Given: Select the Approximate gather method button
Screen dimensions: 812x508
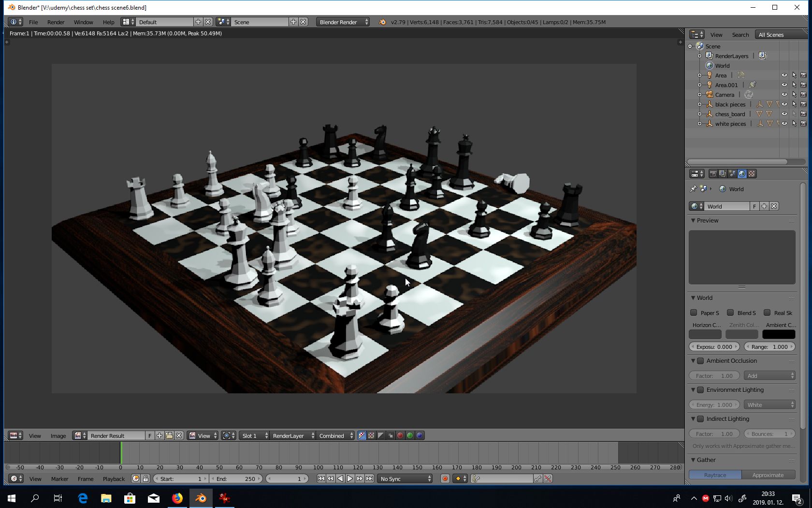Looking at the screenshot, I should (768, 475).
